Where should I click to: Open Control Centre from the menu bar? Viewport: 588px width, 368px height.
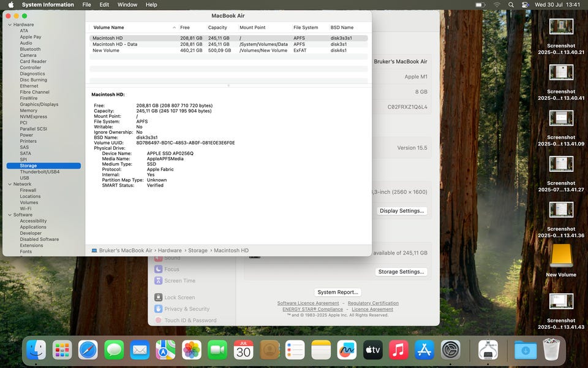[x=525, y=5]
